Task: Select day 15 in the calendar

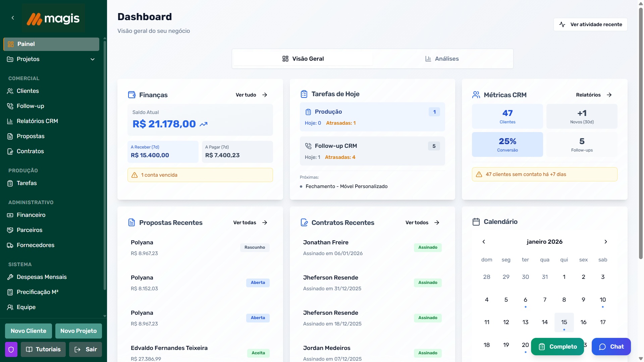Action: (x=564, y=322)
